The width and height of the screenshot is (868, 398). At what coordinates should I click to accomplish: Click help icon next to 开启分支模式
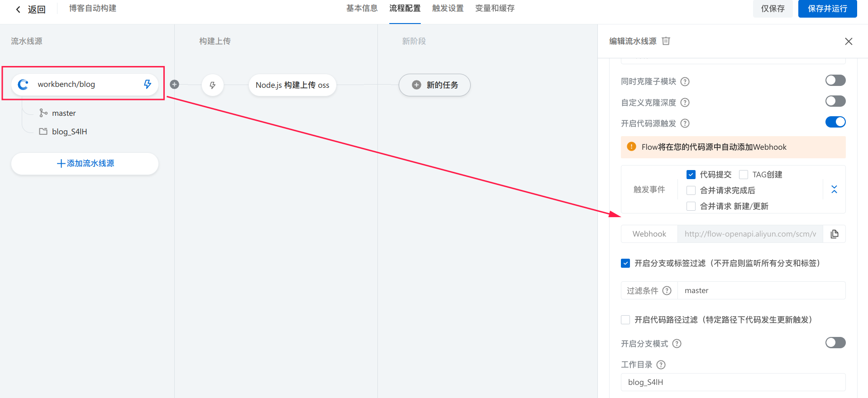677,344
